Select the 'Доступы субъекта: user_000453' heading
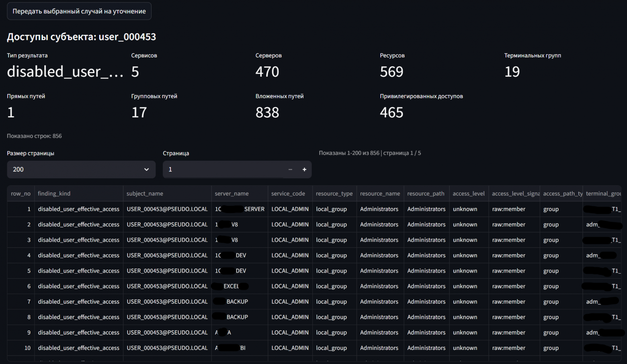Viewport: 627px width, 364px height. point(82,37)
